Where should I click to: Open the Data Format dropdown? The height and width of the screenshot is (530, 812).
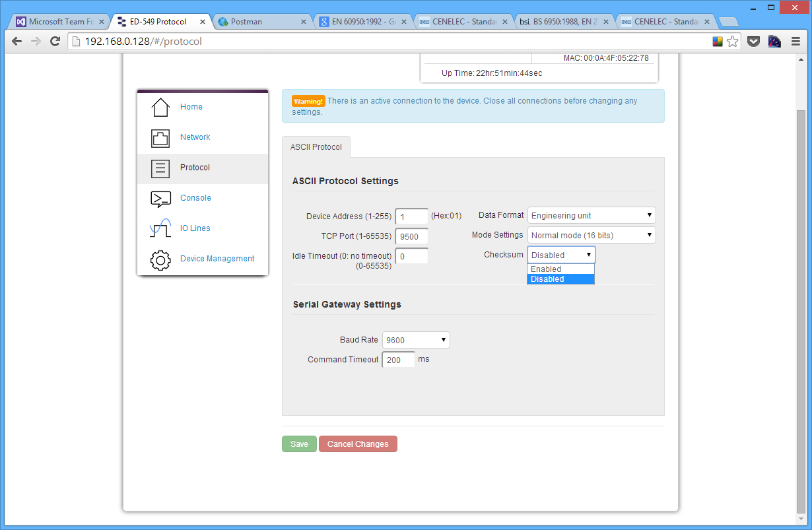point(591,215)
